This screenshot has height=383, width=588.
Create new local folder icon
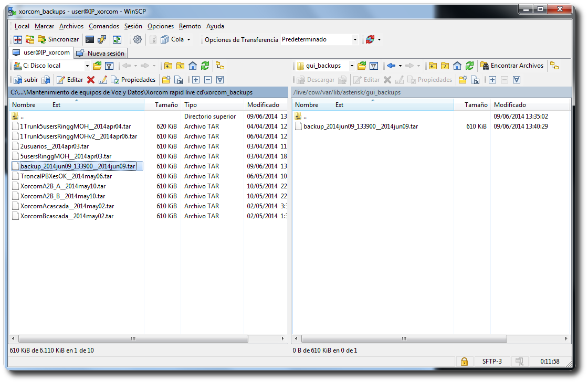[166, 80]
